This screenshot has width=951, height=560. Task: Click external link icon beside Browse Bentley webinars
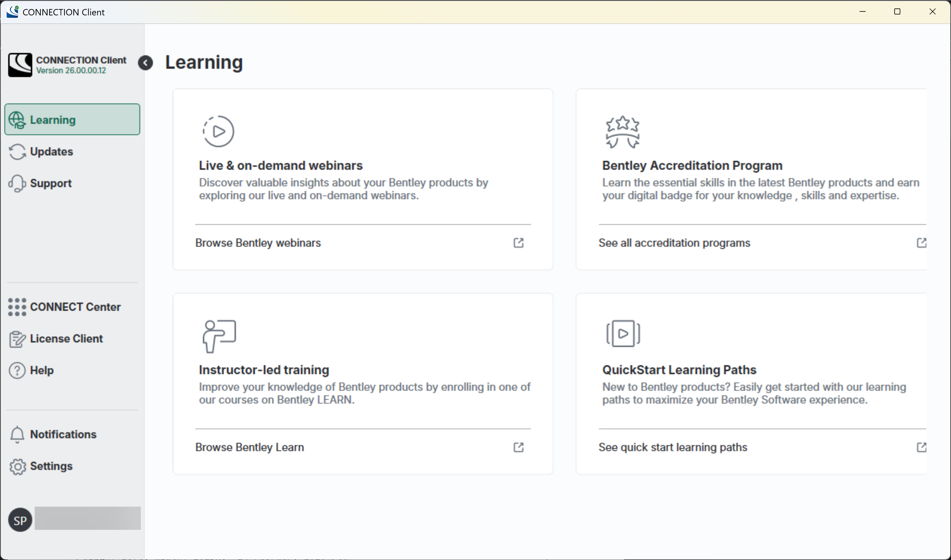(x=519, y=243)
